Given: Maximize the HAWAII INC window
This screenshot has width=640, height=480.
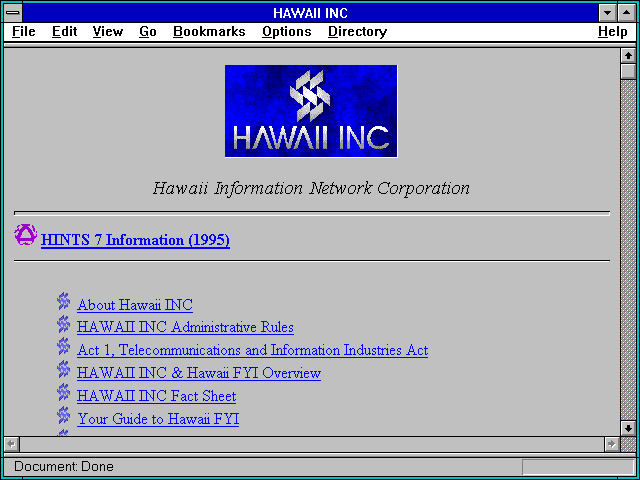Looking at the screenshot, I should [x=627, y=13].
